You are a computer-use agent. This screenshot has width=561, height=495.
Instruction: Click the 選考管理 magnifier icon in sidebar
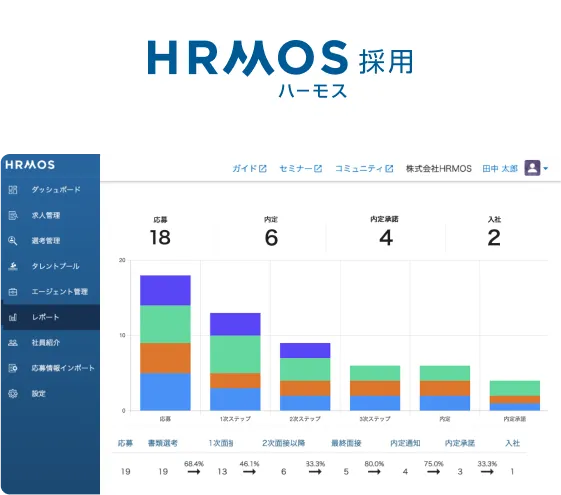(x=13, y=241)
